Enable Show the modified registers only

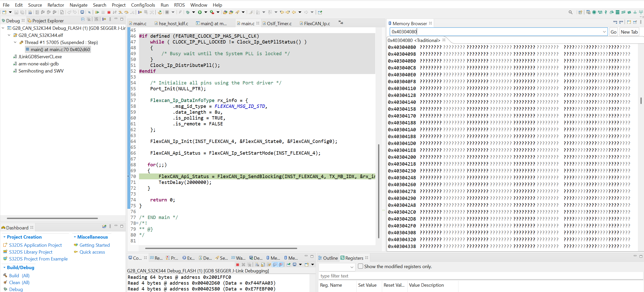tap(361, 266)
